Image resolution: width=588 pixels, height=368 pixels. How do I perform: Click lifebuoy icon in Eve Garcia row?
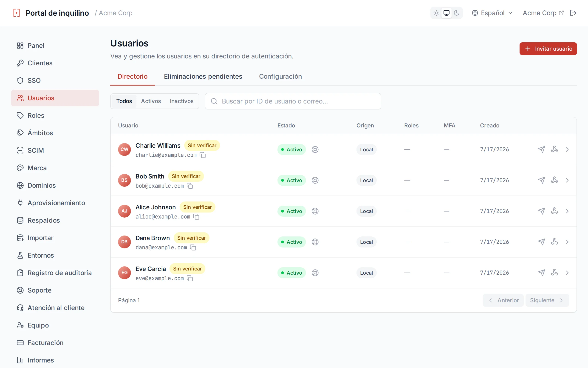315,273
